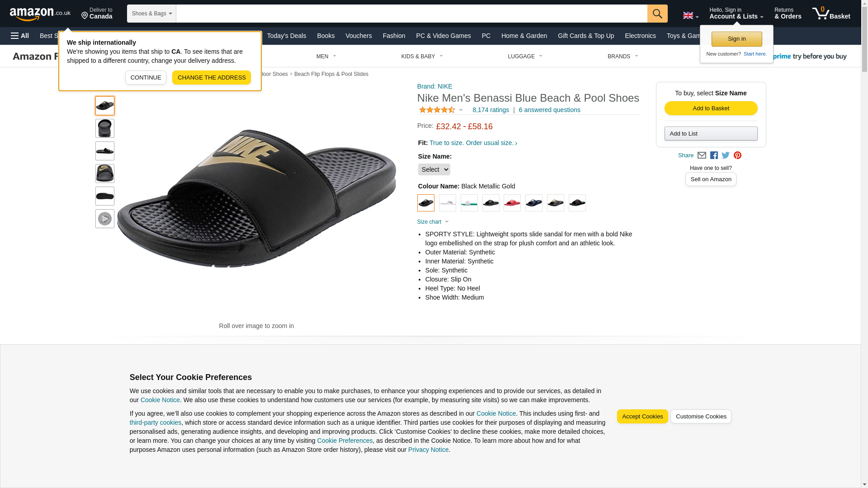Screen dimensions: 868x488
Task: Open the BRANDS fashion menu
Action: tap(622, 56)
